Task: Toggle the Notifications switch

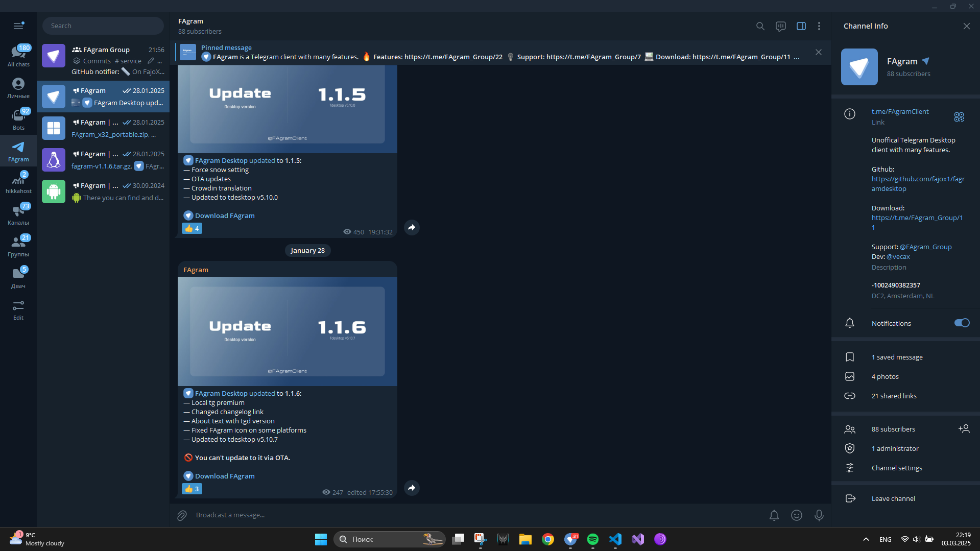Action: coord(962,323)
